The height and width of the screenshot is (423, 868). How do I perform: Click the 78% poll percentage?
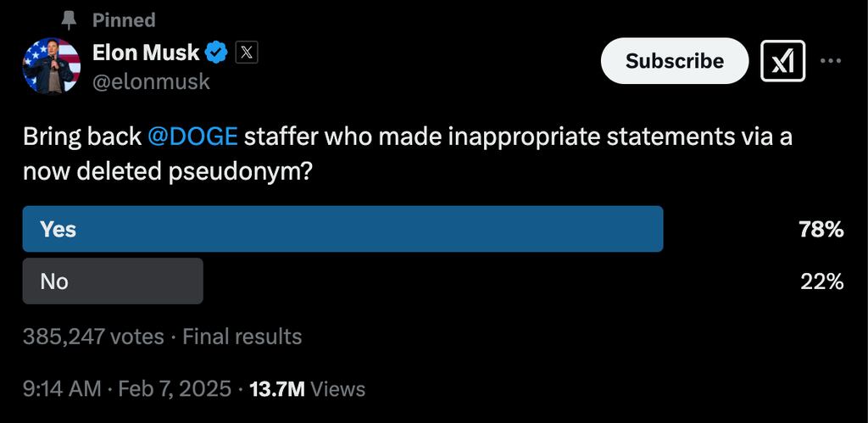pos(821,229)
